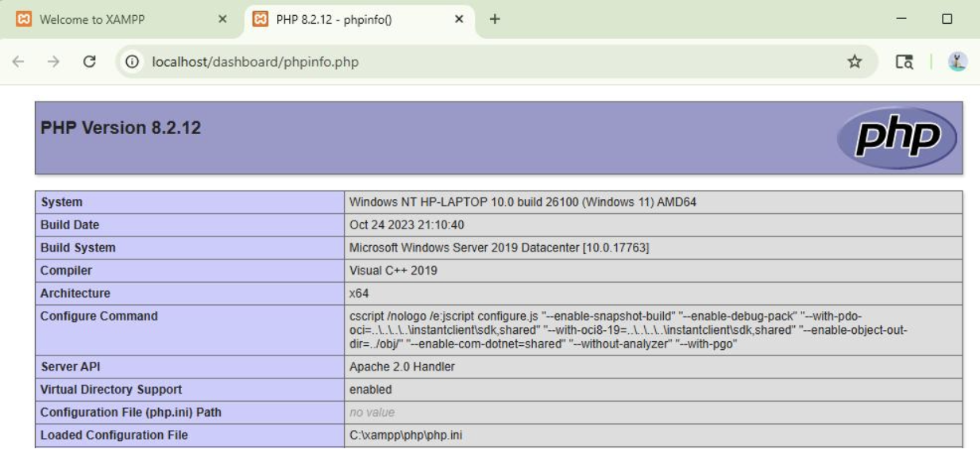Select the PHP 8.2.12 - phpinfo() tab

[x=341, y=19]
